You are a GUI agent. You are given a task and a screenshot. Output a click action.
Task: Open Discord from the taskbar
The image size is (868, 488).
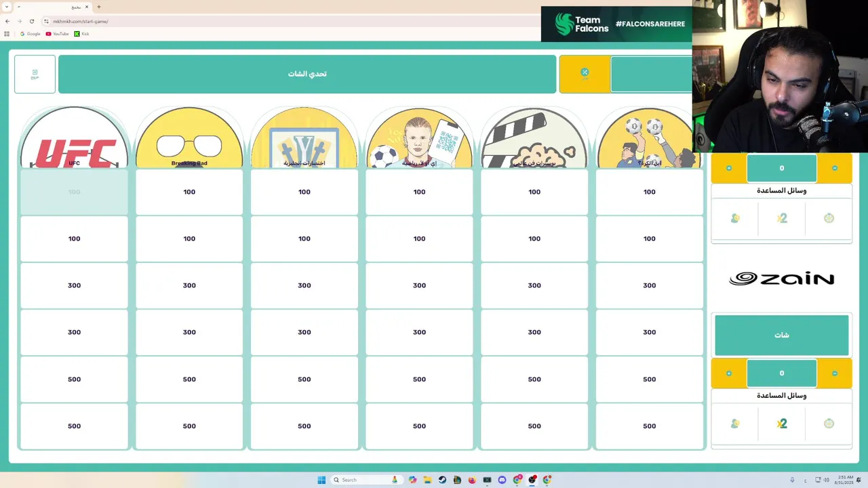(x=502, y=480)
